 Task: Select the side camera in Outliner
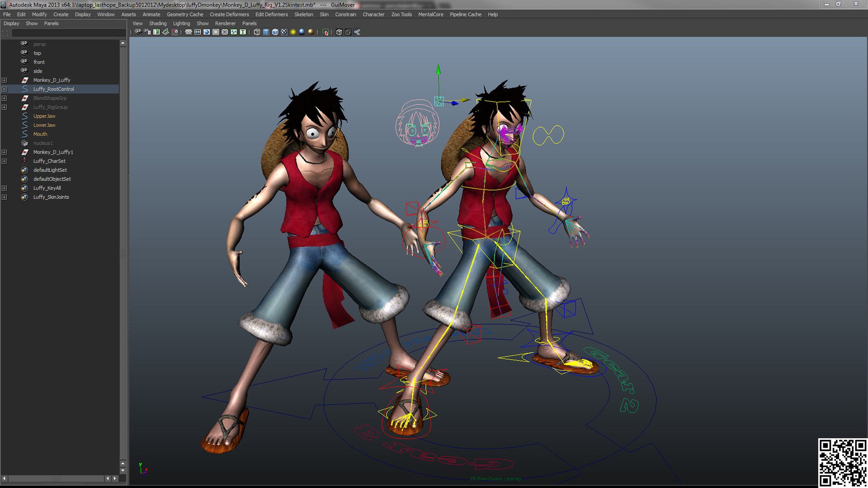(x=38, y=71)
